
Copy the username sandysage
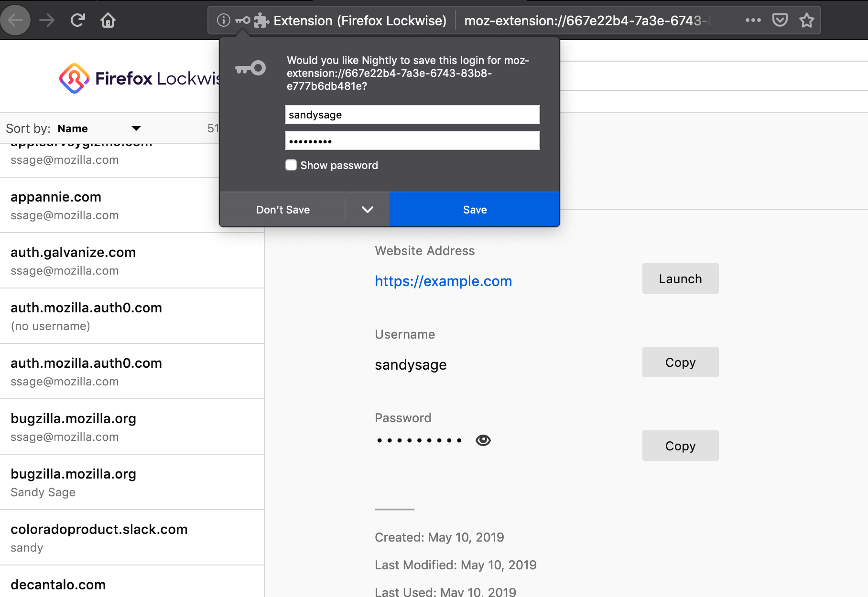(680, 362)
